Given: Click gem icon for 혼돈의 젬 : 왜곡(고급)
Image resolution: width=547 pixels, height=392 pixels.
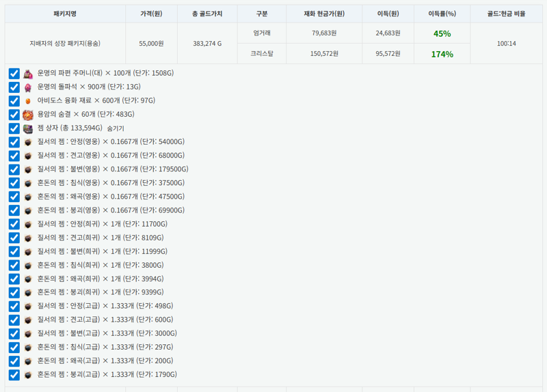Looking at the screenshot, I should [x=28, y=361].
